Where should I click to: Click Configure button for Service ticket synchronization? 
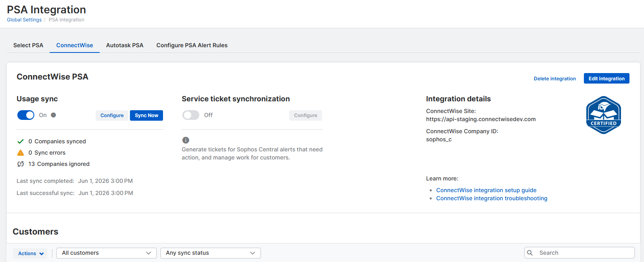(305, 115)
